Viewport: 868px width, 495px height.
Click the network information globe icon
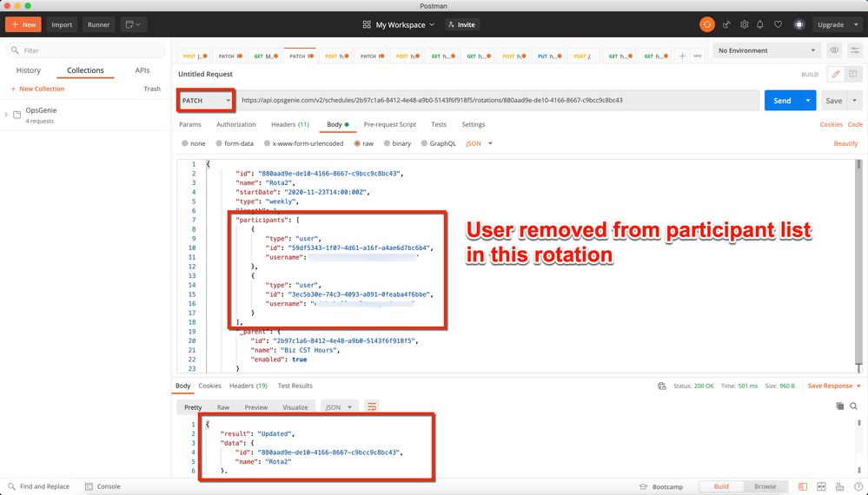tap(661, 386)
